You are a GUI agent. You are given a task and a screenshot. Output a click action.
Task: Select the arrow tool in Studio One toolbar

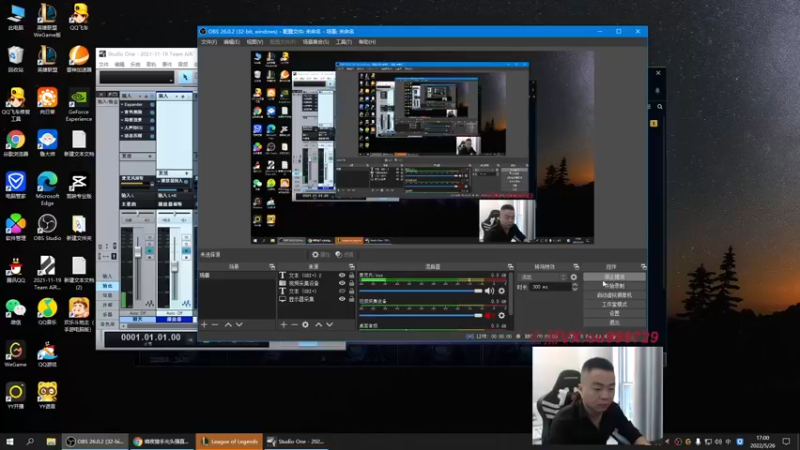pos(185,77)
